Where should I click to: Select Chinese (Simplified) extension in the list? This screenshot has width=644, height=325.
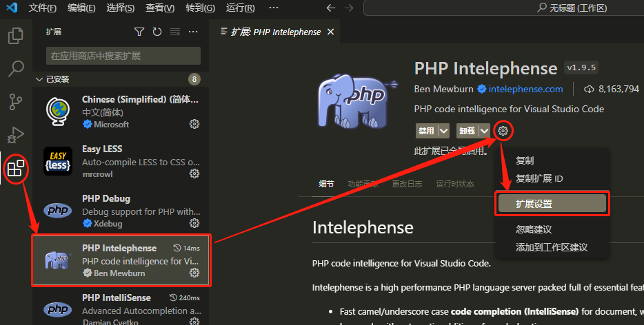click(121, 112)
